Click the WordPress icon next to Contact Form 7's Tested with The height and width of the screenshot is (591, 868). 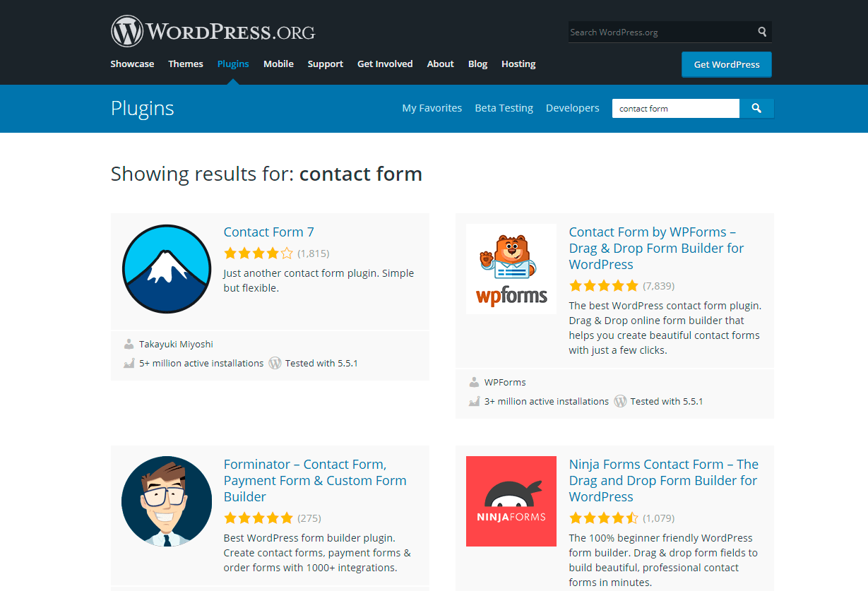[x=275, y=363]
